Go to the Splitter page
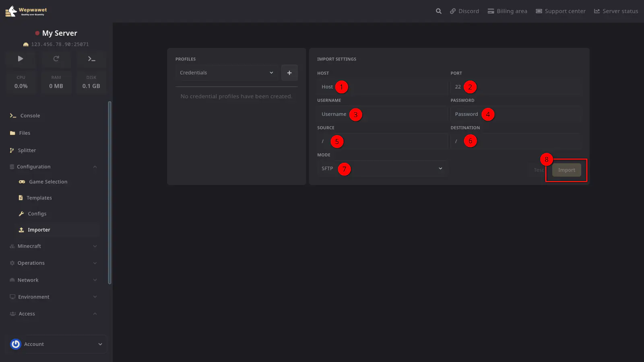 point(27,150)
